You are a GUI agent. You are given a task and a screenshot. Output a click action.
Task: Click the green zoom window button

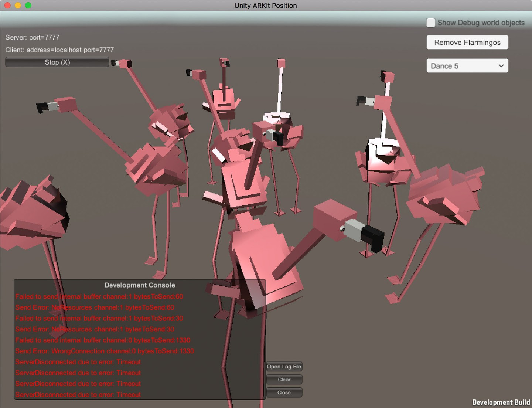pyautogui.click(x=28, y=6)
